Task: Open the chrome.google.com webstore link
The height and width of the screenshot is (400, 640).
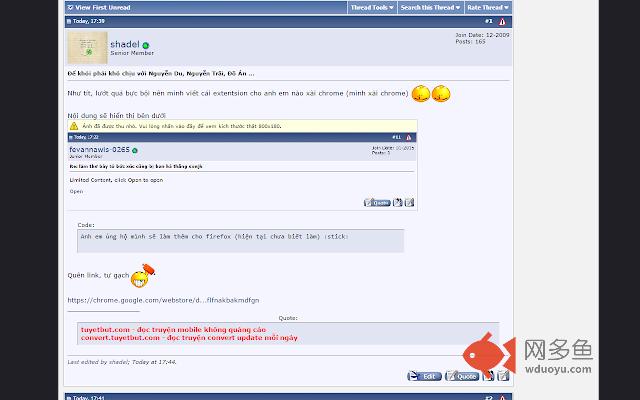Action: [x=163, y=300]
